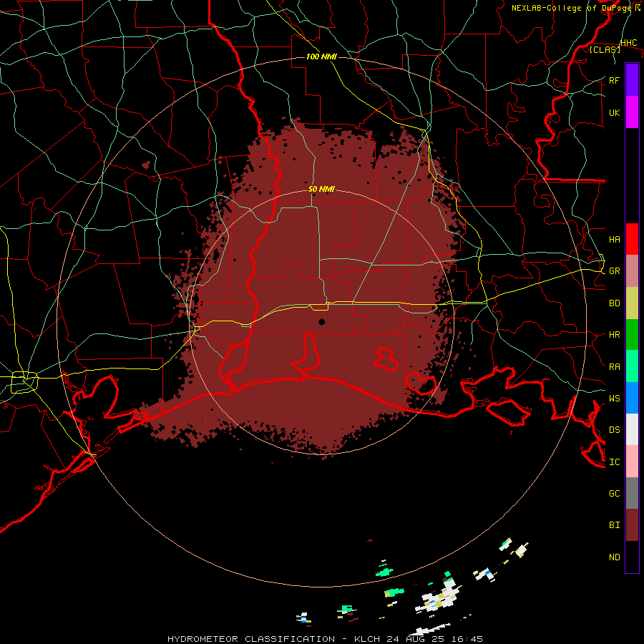Click the WS legend label
This screenshot has height=644, width=644.
[x=614, y=398]
